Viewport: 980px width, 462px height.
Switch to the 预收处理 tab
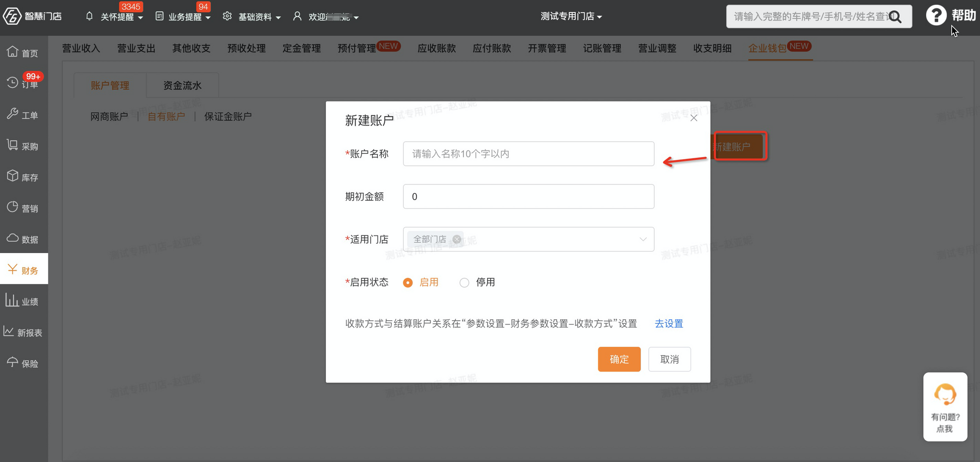[x=246, y=48]
